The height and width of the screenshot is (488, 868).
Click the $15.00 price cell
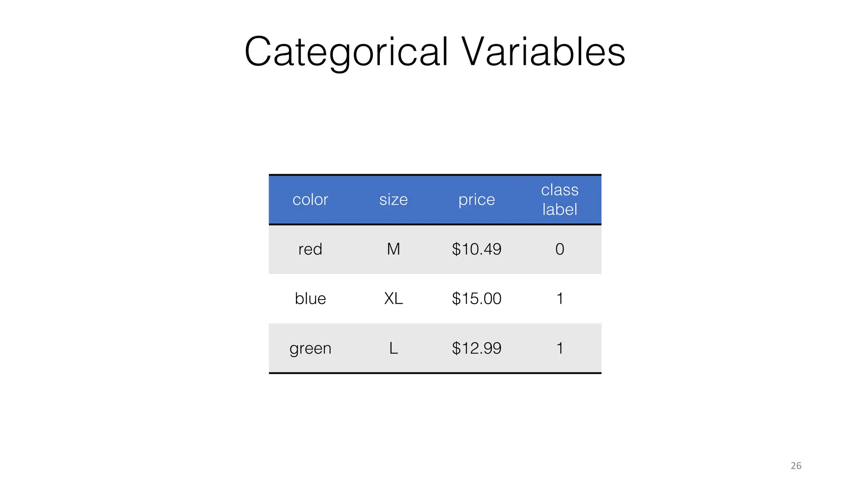tap(476, 299)
